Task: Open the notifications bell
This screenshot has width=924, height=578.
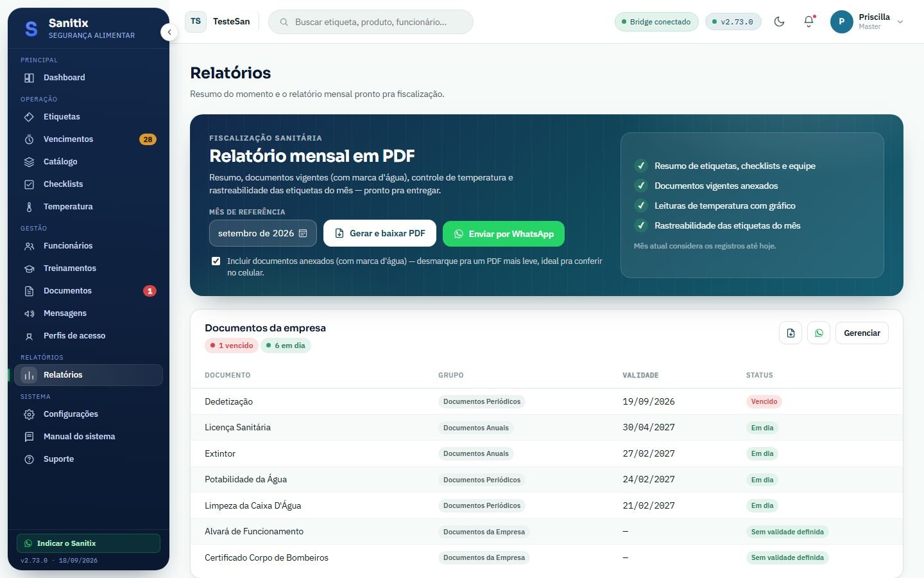Action: pyautogui.click(x=809, y=22)
